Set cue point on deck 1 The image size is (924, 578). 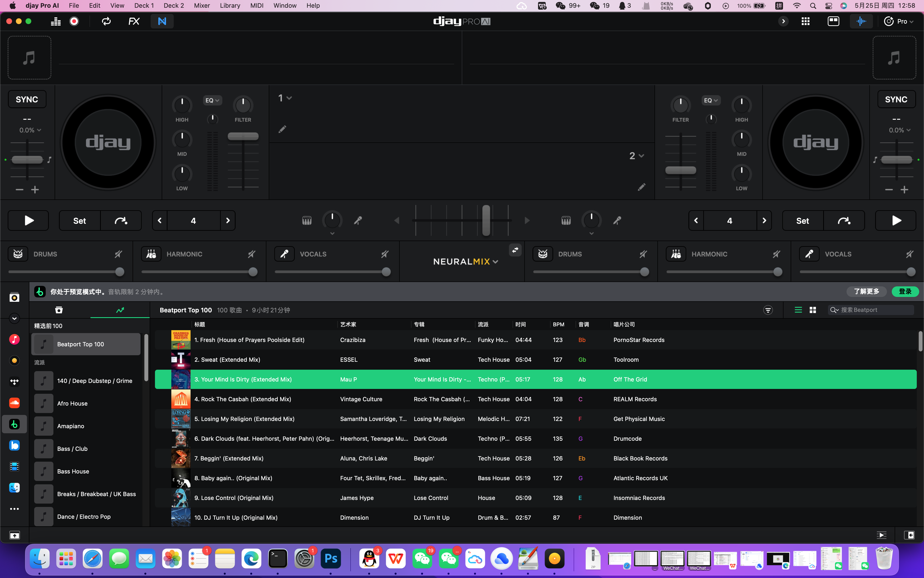[79, 221]
